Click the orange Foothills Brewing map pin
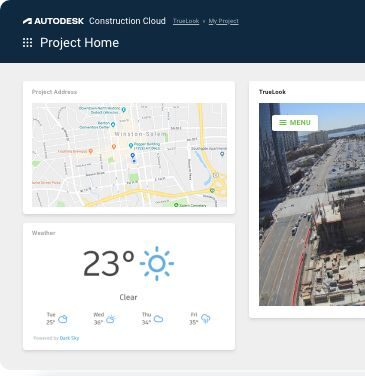 90,151
